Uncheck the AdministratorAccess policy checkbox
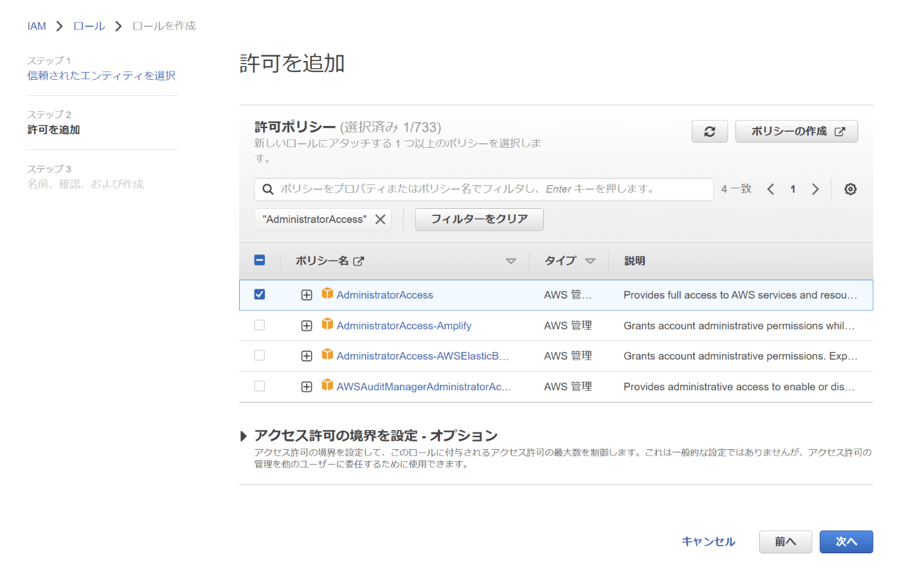 (x=260, y=294)
